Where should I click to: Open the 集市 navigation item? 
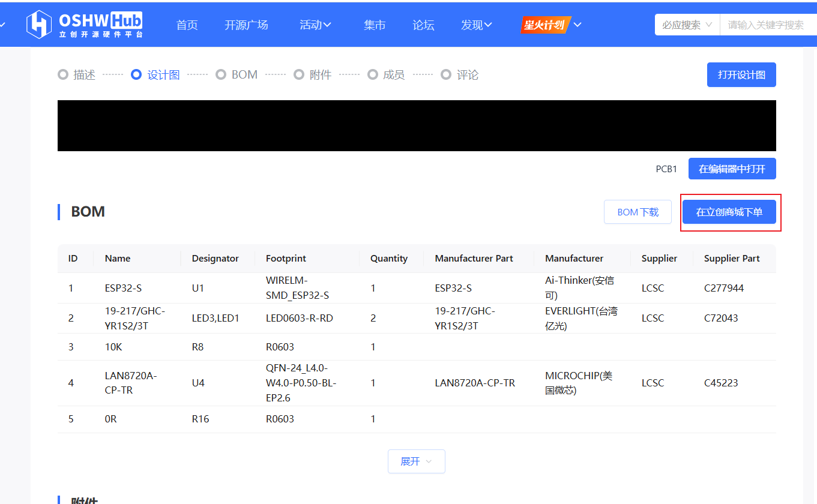click(375, 25)
